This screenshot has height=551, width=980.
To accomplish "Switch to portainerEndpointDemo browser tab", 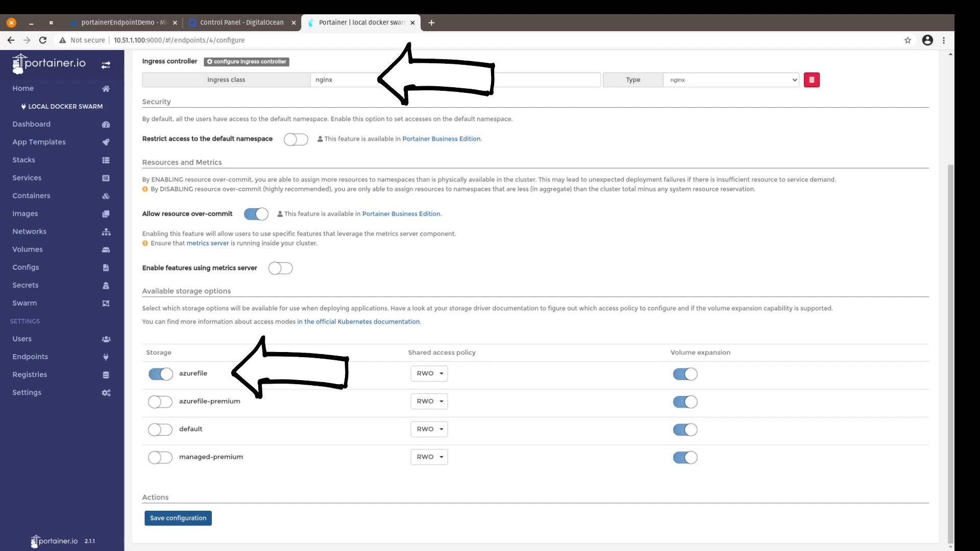I will click(123, 22).
